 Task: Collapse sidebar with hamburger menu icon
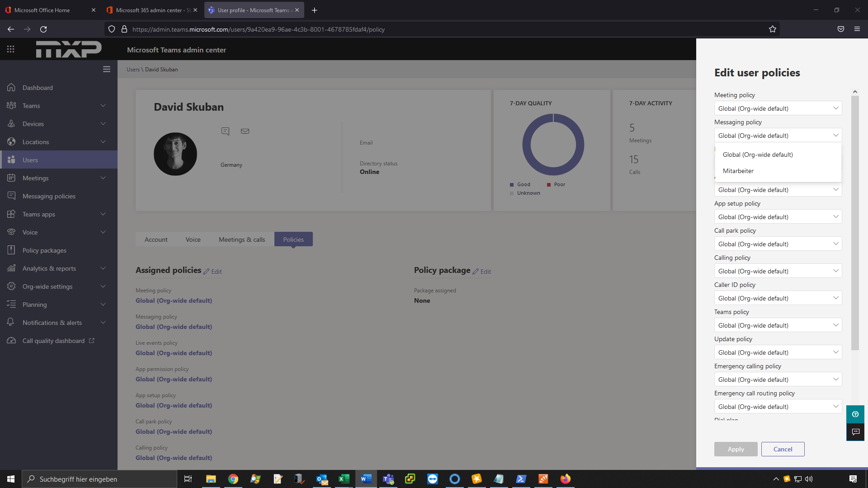pyautogui.click(x=107, y=69)
